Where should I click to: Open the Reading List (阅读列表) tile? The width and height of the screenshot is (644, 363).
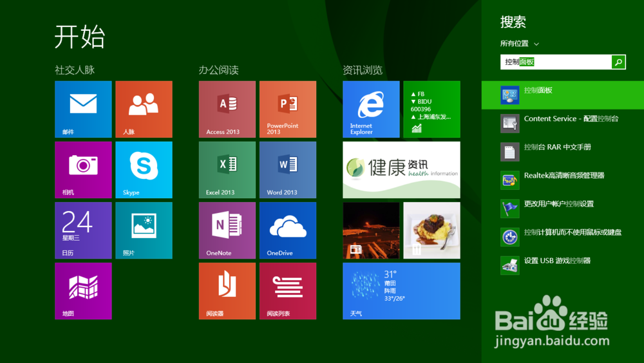pos(288,291)
